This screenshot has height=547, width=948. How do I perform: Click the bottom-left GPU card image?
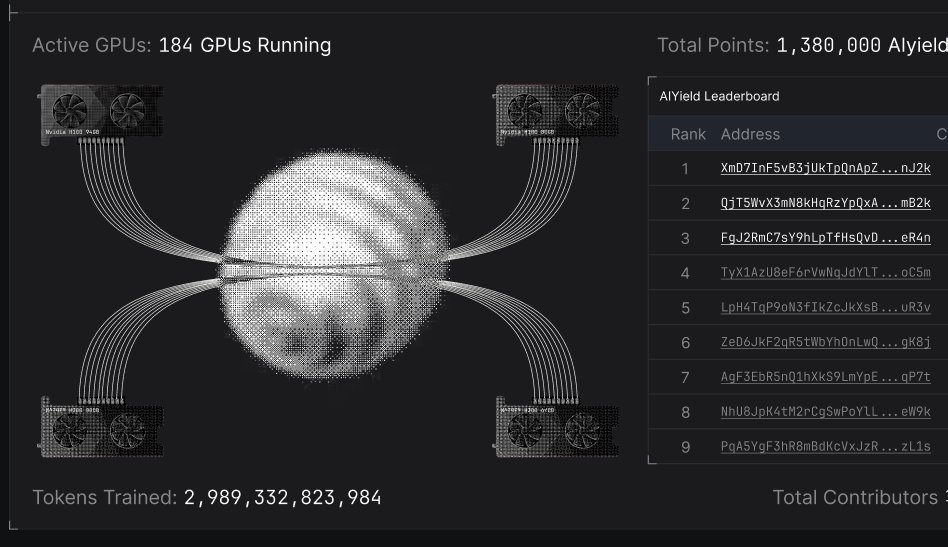pyautogui.click(x=100, y=427)
